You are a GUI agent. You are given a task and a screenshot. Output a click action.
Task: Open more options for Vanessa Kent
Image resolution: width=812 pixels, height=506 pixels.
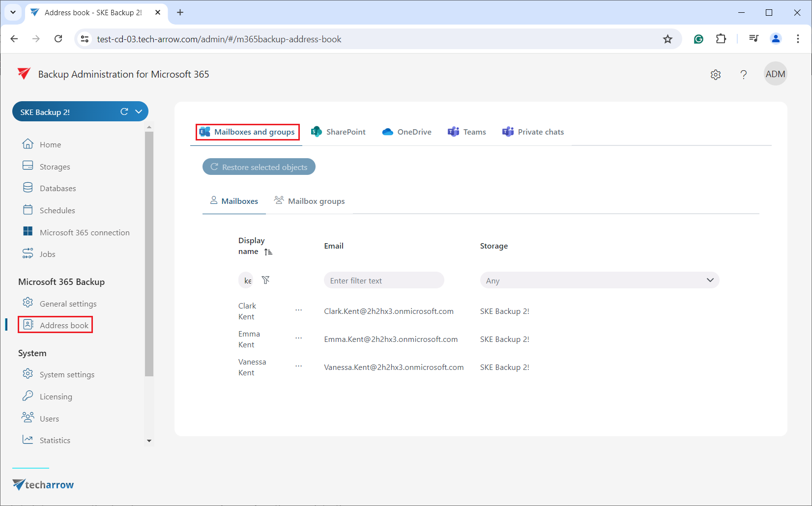[x=298, y=366]
